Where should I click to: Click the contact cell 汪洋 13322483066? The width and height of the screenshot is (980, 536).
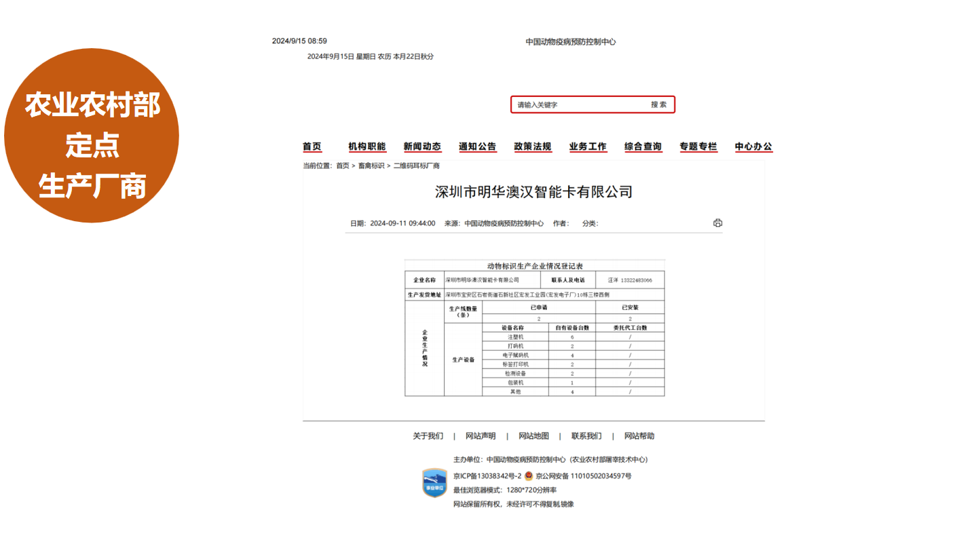(x=630, y=280)
